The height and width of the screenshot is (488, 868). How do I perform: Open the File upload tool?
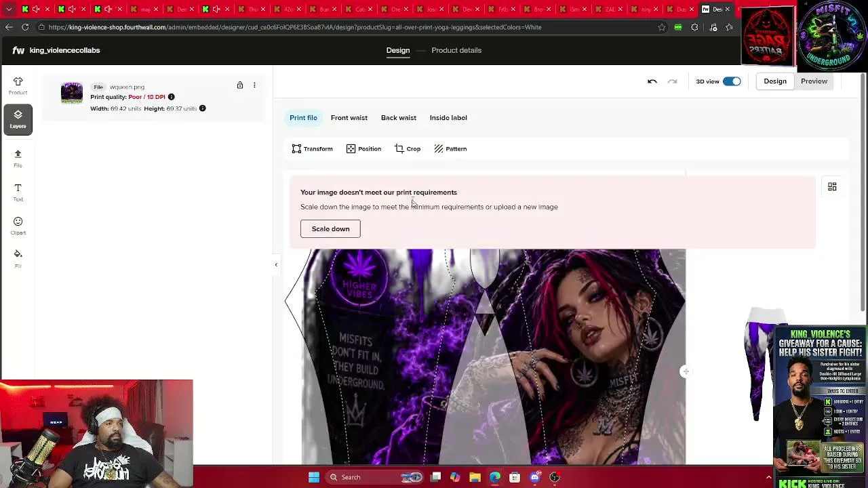point(18,158)
